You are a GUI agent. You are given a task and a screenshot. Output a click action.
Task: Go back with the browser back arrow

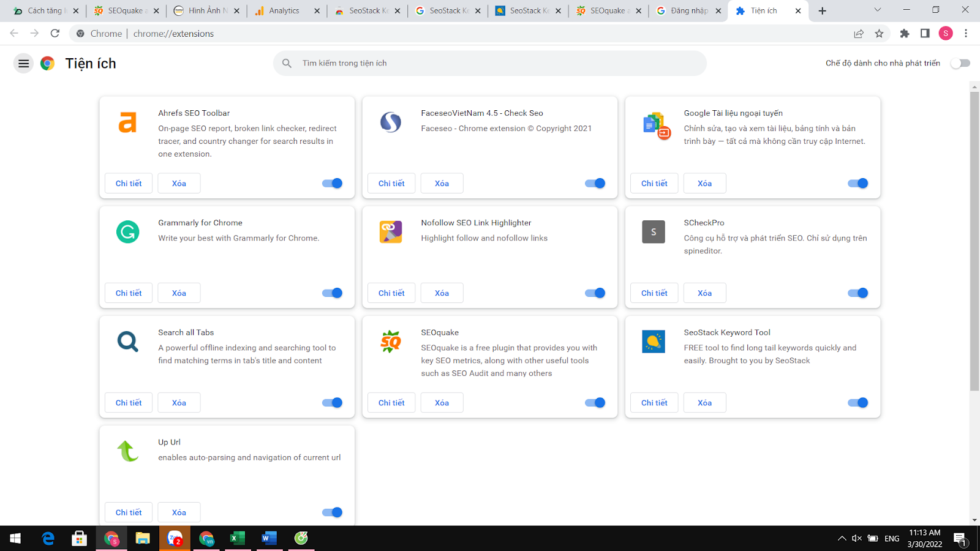tap(14, 34)
